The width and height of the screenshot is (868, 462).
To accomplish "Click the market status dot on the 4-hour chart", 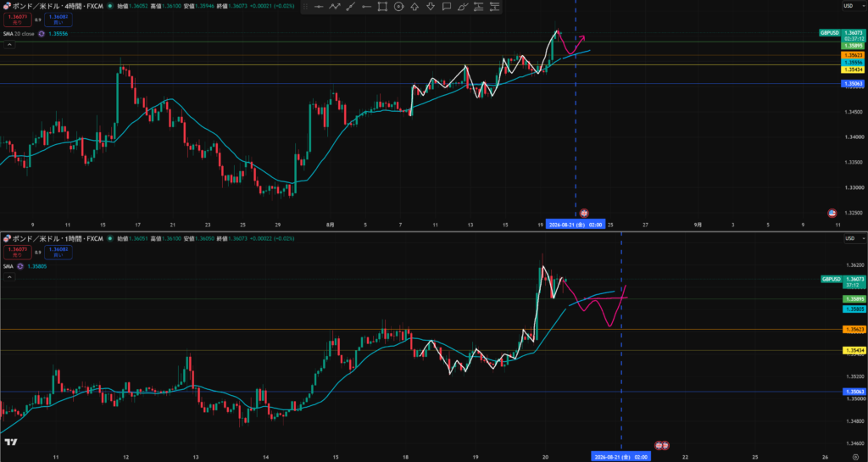I will [110, 6].
